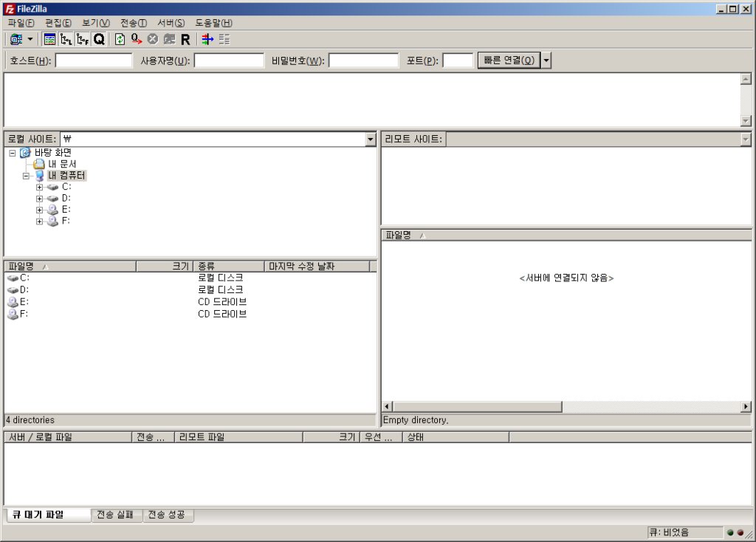
Task: Click remote list horizontal scrollbar thumb
Action: pyautogui.click(x=478, y=406)
